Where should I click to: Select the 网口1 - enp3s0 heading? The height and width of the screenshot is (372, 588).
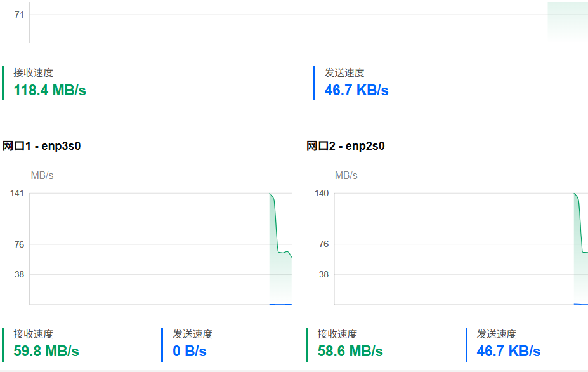(42, 145)
